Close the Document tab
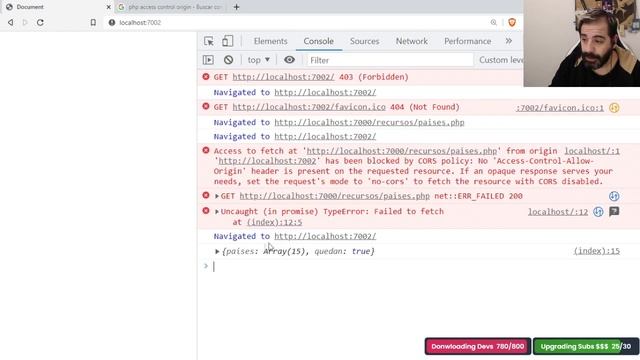640x360 pixels. (x=109, y=7)
